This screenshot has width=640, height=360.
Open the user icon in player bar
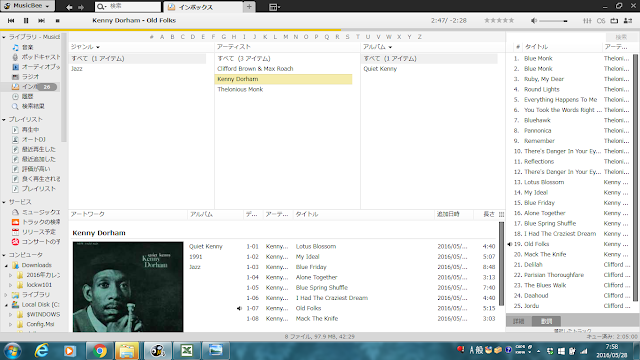[x=628, y=20]
